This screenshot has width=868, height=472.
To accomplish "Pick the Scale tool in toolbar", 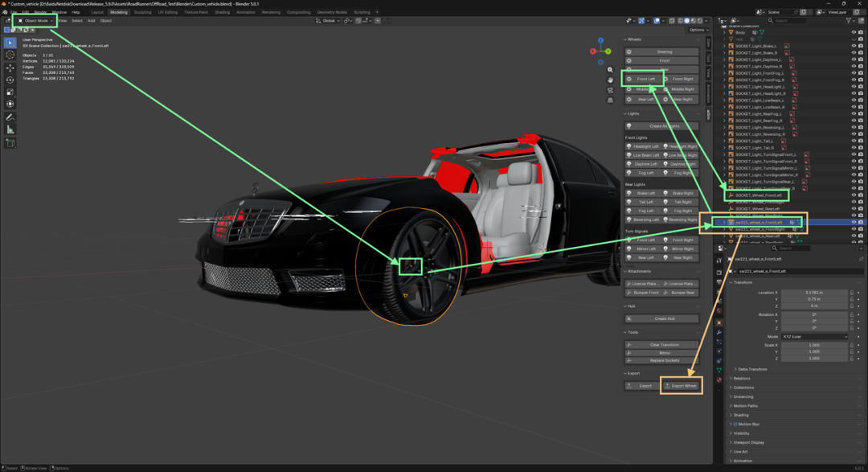I will coord(10,92).
